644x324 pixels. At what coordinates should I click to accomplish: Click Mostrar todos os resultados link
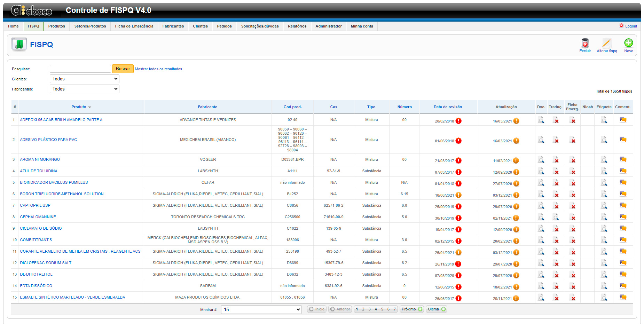pyautogui.click(x=158, y=69)
